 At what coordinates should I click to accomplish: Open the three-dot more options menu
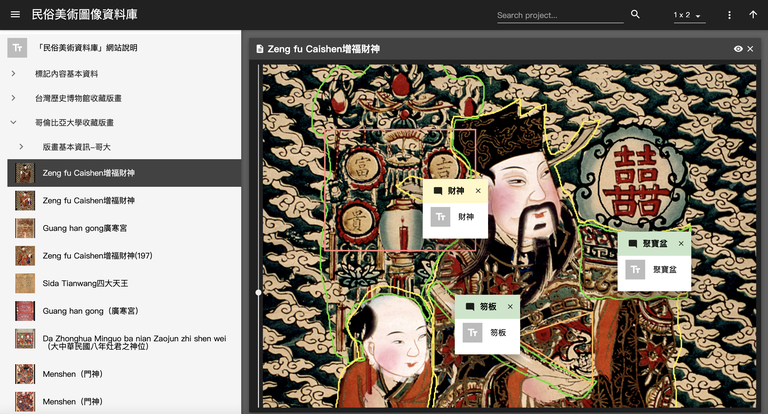729,15
